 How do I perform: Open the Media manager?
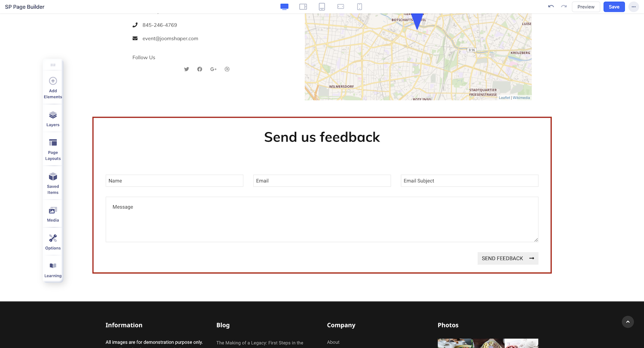53,214
